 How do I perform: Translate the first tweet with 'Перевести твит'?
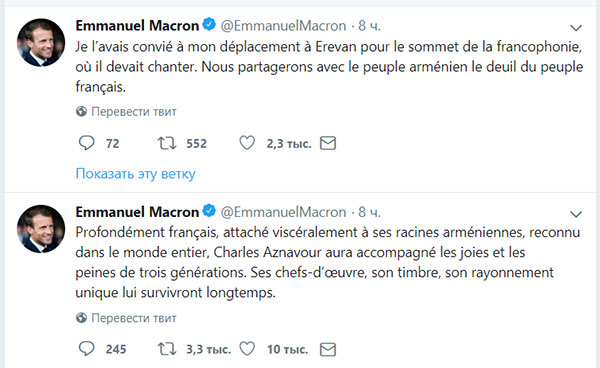coord(134,112)
